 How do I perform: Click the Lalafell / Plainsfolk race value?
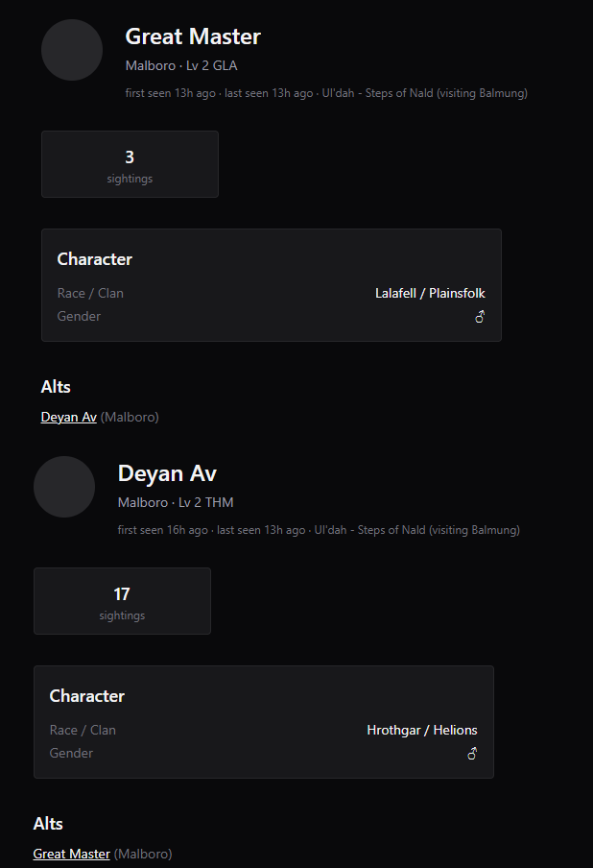pyautogui.click(x=430, y=293)
